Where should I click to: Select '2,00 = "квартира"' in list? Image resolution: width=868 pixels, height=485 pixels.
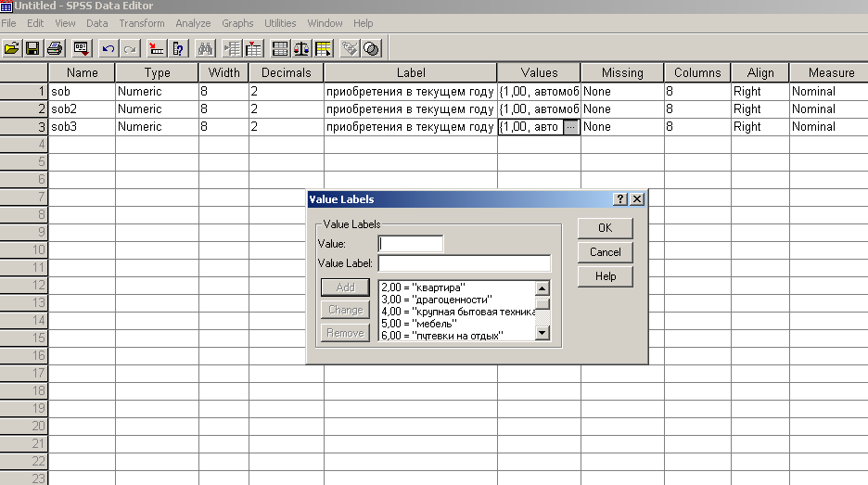pyautogui.click(x=457, y=287)
